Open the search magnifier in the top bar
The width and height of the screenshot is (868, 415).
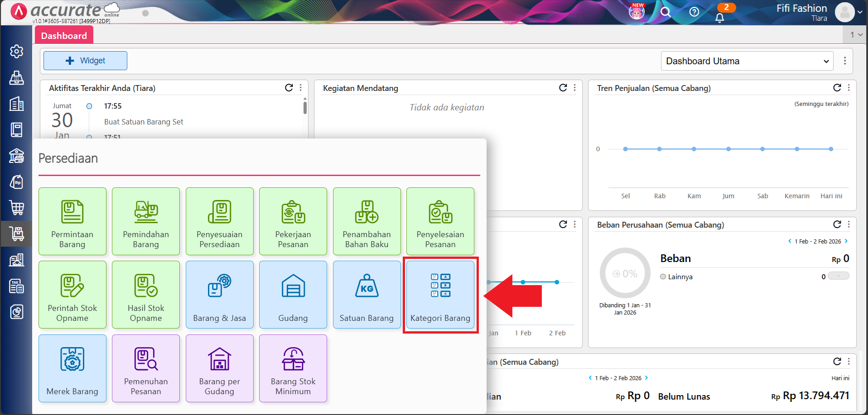pos(665,12)
